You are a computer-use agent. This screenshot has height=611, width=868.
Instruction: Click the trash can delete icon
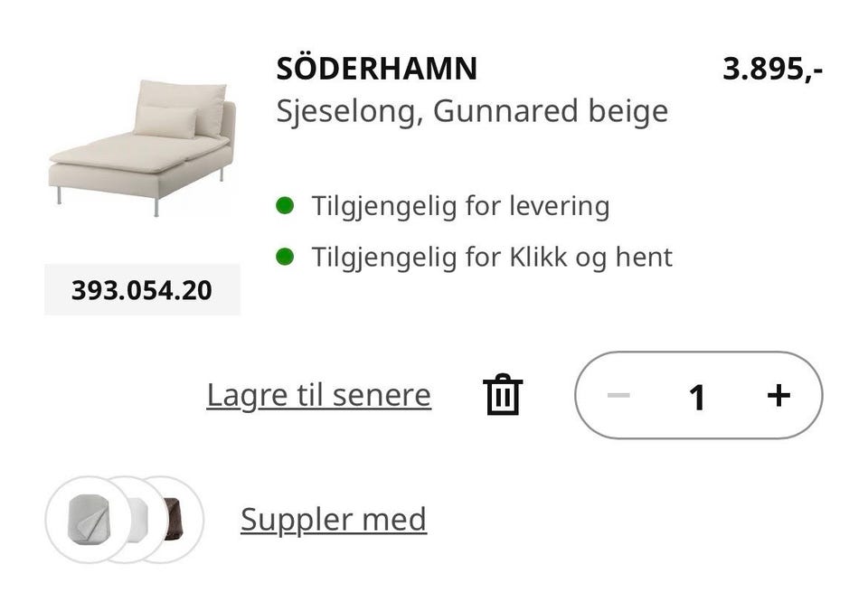503,395
